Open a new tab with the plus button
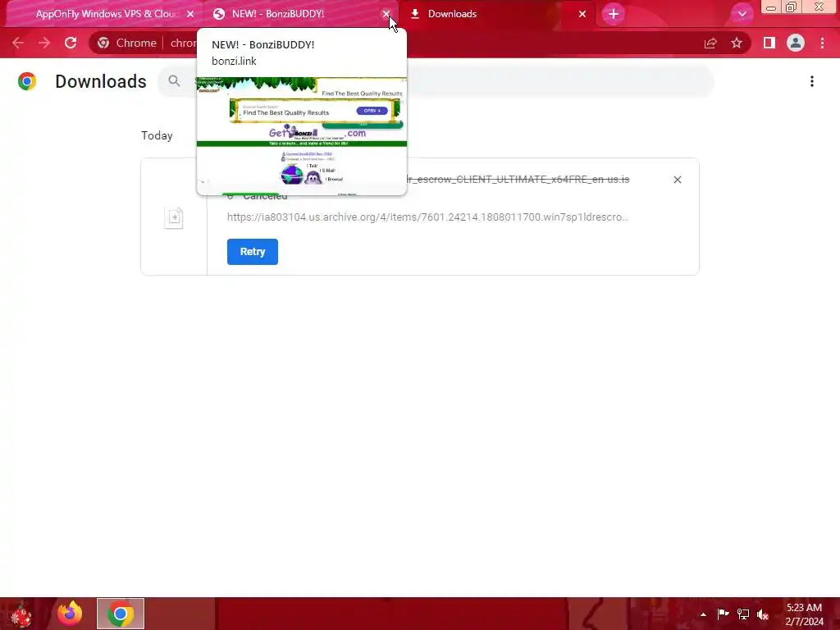 [614, 15]
